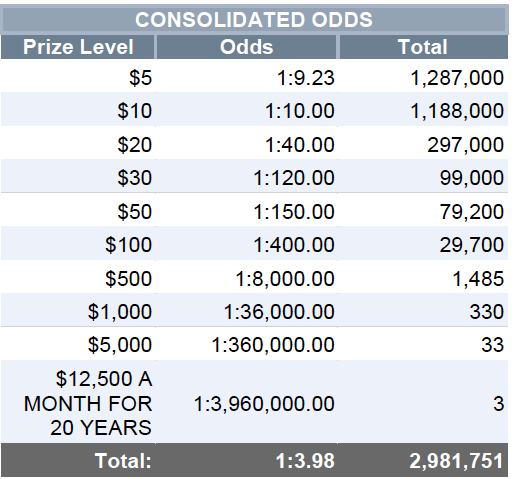Click the $5 prize level cell
Screen dimensions: 514x479
point(78,78)
